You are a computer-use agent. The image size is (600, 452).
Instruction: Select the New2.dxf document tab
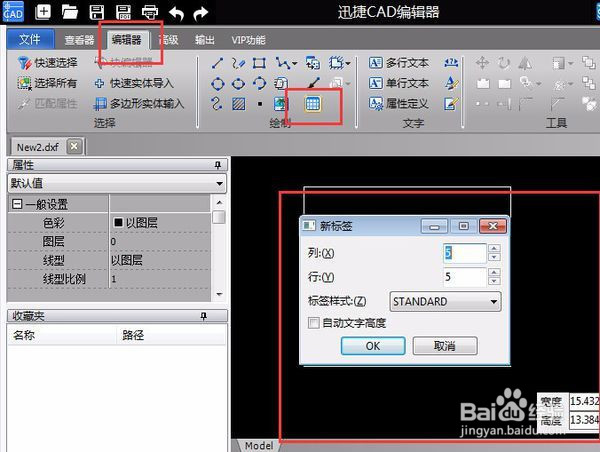pos(38,147)
